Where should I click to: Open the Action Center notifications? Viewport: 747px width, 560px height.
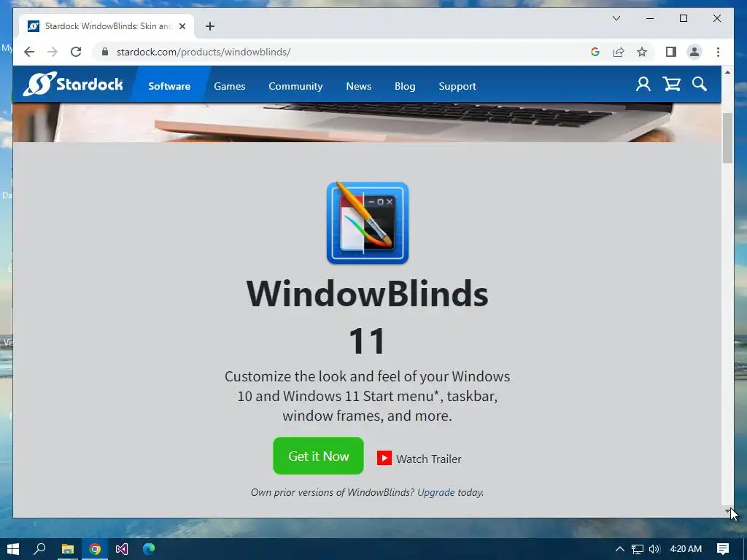tap(723, 549)
